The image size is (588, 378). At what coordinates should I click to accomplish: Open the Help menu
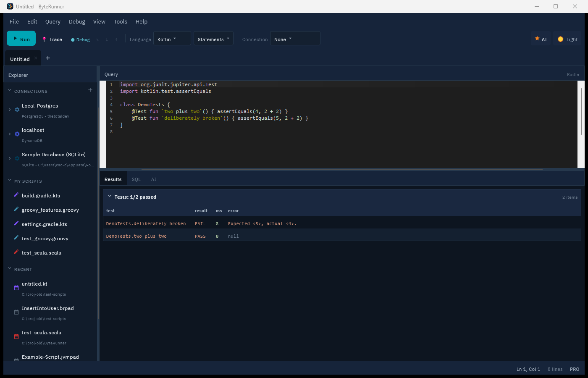pyautogui.click(x=142, y=22)
